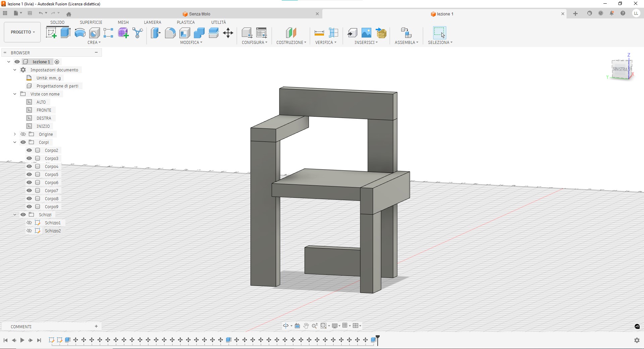Click the Fillet tool icon

[x=170, y=33]
